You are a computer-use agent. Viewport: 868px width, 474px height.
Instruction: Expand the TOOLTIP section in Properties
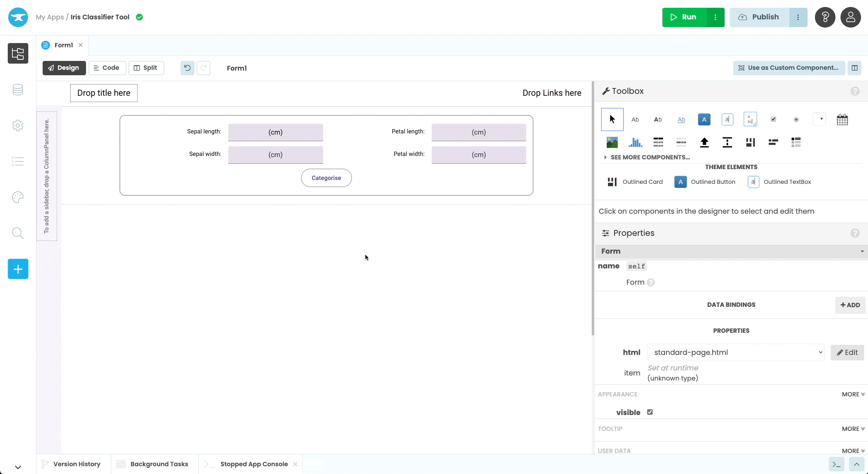pos(852,429)
